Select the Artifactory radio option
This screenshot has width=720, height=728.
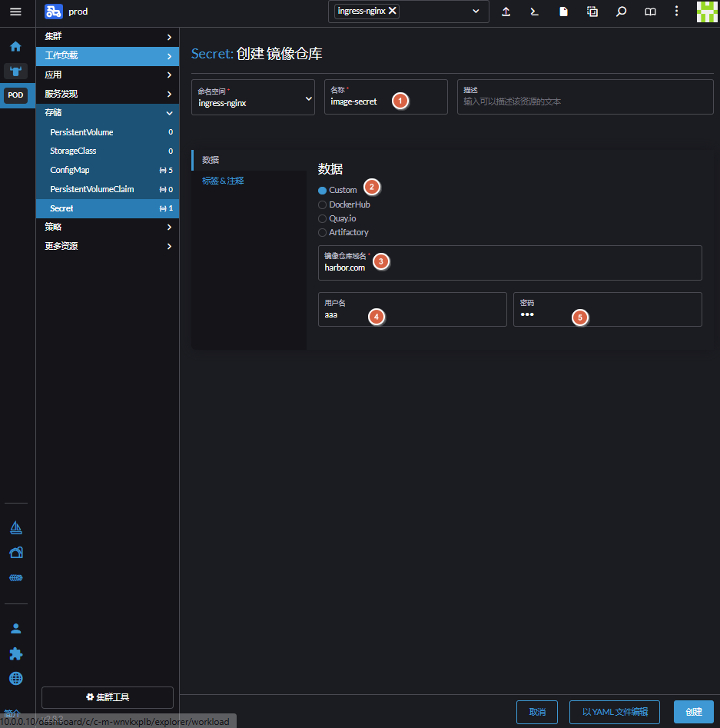[322, 233]
